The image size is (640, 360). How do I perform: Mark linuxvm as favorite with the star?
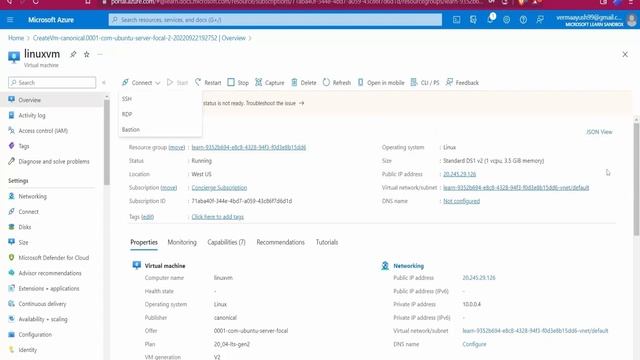click(87, 54)
